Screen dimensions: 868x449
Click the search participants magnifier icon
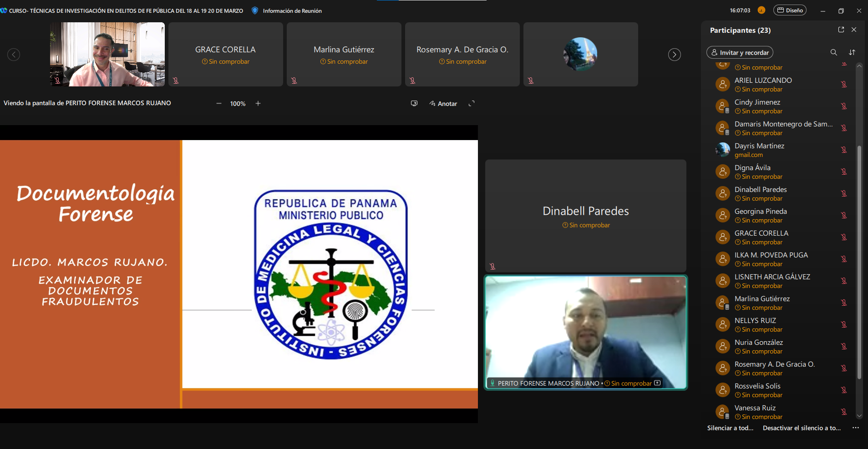[x=833, y=52]
